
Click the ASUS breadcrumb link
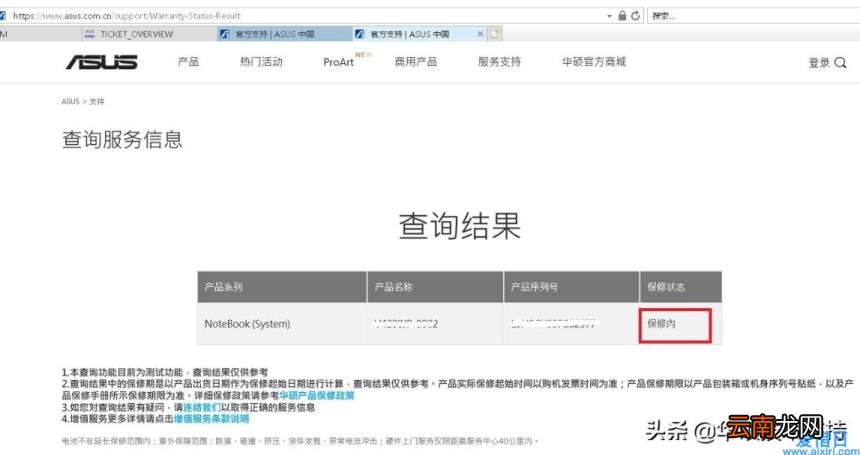[x=71, y=101]
